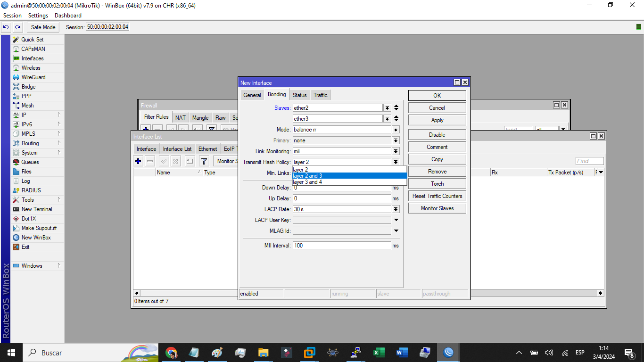Open Ethernet tab in Interface List
Image resolution: width=644 pixels, height=362 pixels.
tap(208, 149)
